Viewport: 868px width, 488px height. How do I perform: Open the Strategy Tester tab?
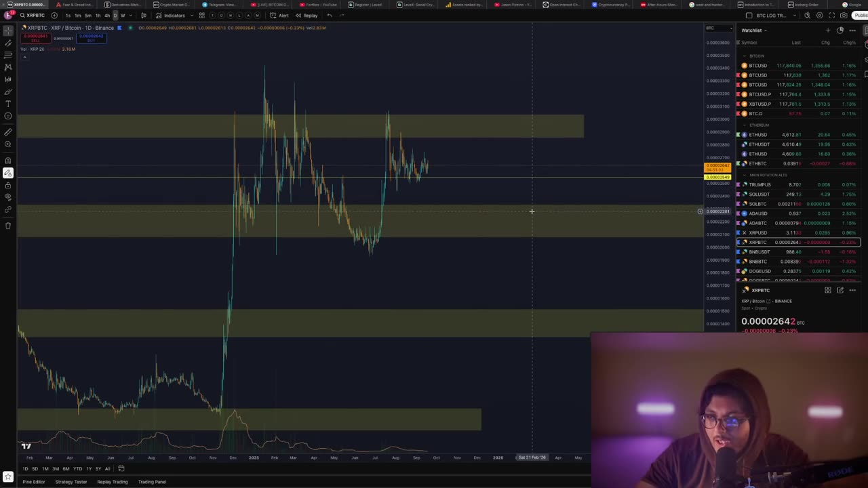coord(71,482)
